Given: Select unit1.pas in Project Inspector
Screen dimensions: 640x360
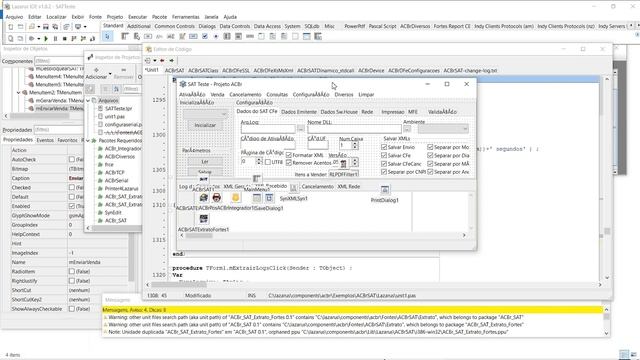Looking at the screenshot, I should (115, 116).
